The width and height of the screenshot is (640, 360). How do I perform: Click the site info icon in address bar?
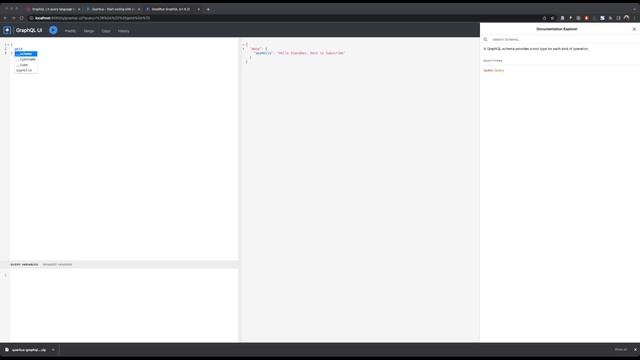(x=31, y=18)
